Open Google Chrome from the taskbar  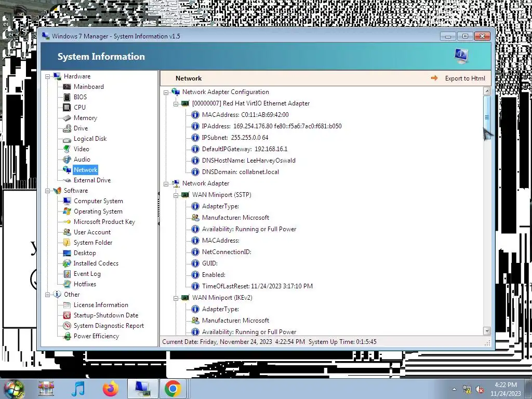173,389
